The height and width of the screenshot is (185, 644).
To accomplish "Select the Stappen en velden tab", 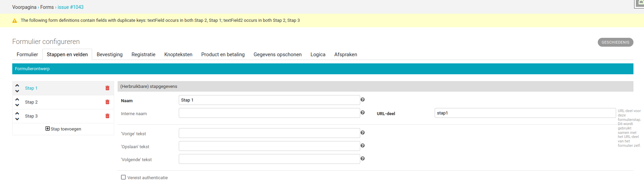I will 67,55.
